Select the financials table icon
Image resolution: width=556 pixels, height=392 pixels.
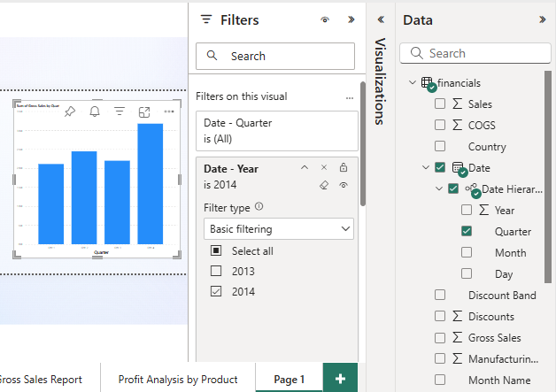click(x=429, y=84)
